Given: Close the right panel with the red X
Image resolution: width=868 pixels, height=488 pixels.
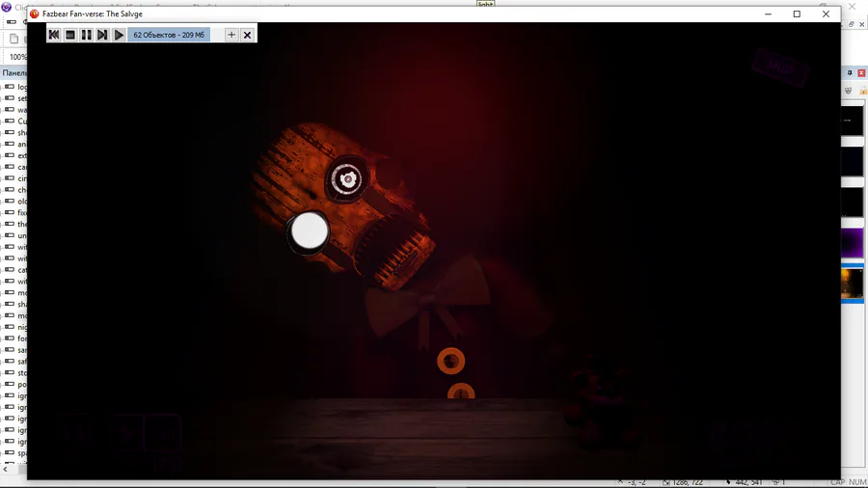Looking at the screenshot, I should [x=861, y=73].
